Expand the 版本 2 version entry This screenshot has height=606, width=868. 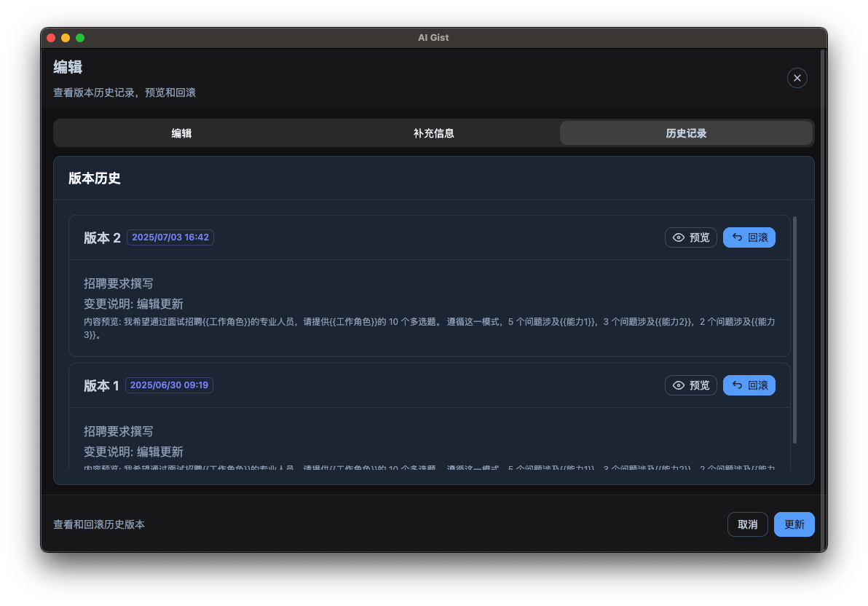(102, 237)
